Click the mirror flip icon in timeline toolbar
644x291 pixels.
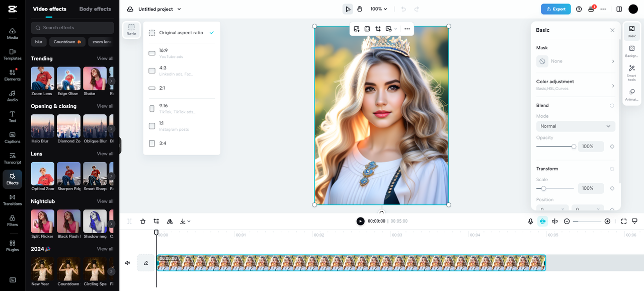pos(170,221)
